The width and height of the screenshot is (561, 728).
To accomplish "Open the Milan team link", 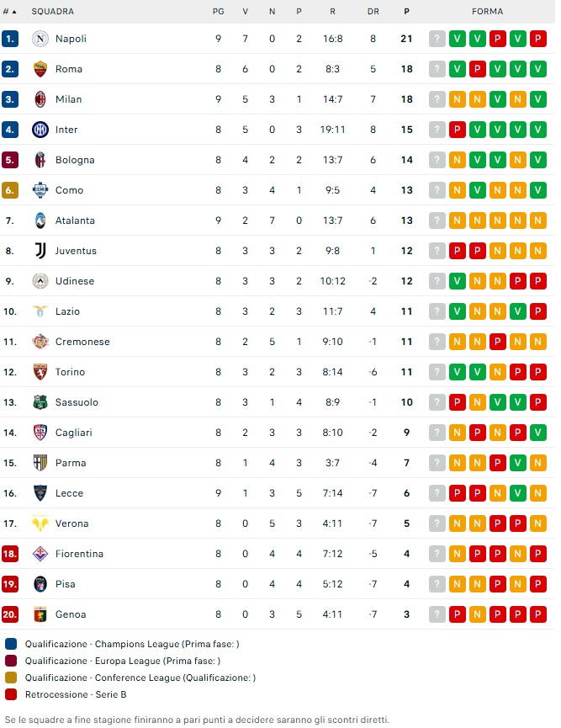I will (x=68, y=99).
